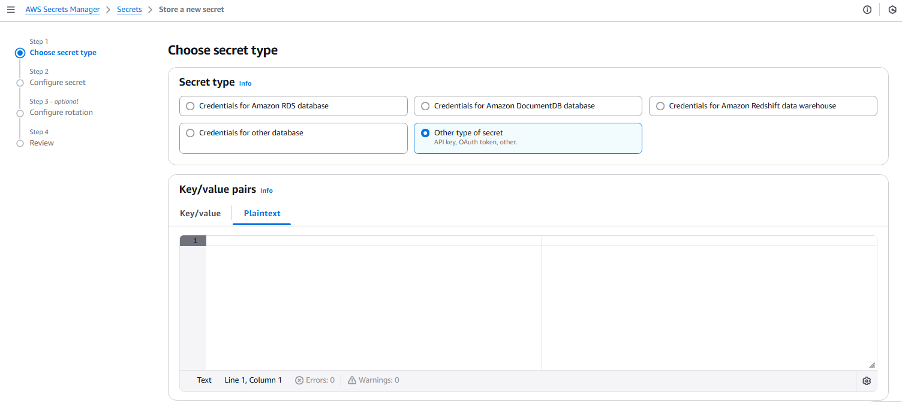Click the info circle icon in header
The height and width of the screenshot is (404, 902).
click(x=866, y=9)
